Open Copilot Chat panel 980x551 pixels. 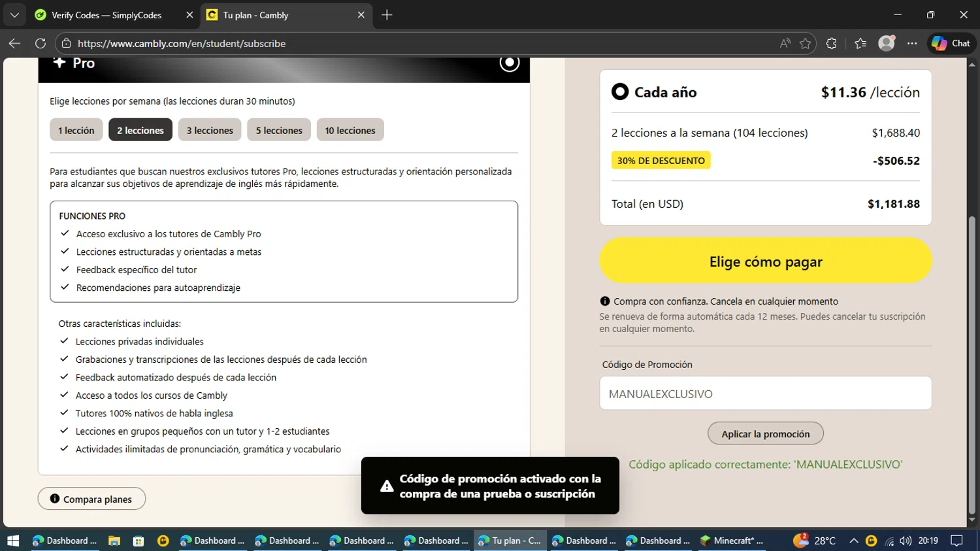tap(951, 43)
